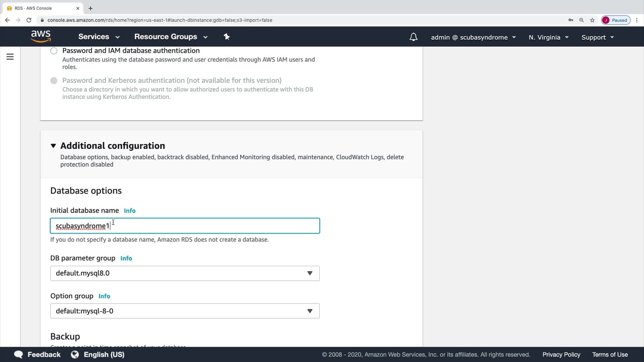Viewport: 644px width, 362px height.
Task: Open the Option group dropdown
Action: 185,311
